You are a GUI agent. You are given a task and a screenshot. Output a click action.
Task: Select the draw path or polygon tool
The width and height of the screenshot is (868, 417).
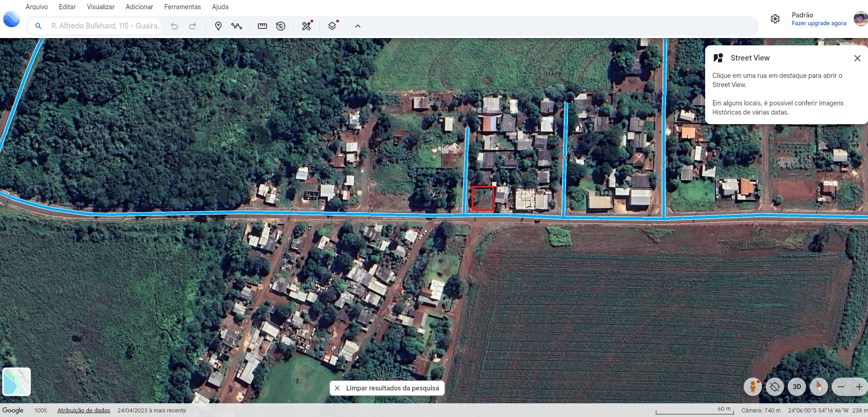(237, 26)
